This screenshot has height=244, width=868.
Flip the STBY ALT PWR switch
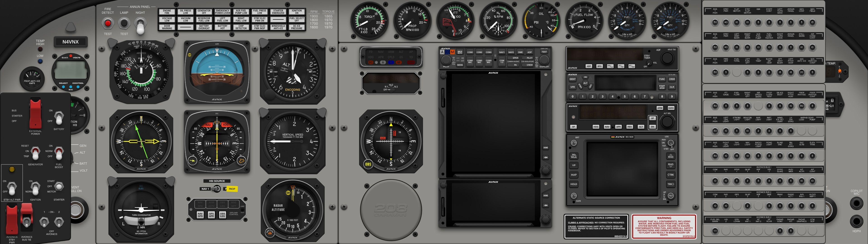tap(12, 188)
